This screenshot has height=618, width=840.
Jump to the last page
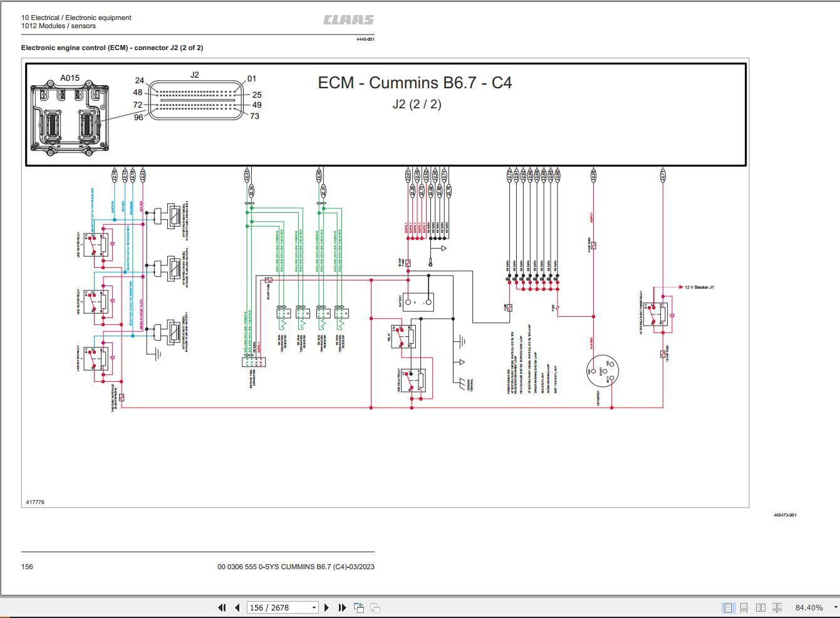[342, 607]
